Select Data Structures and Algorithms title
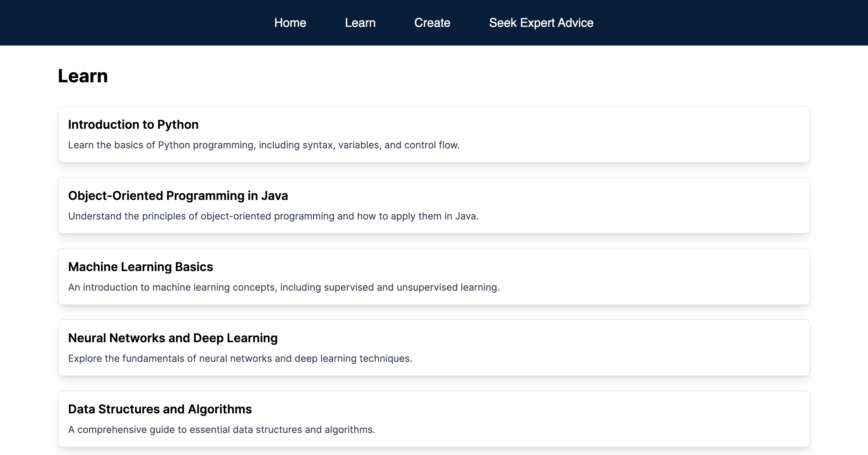Image resolution: width=868 pixels, height=455 pixels. 160,409
